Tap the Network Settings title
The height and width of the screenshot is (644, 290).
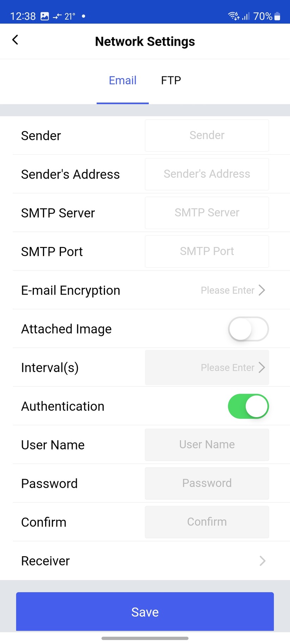click(x=145, y=41)
